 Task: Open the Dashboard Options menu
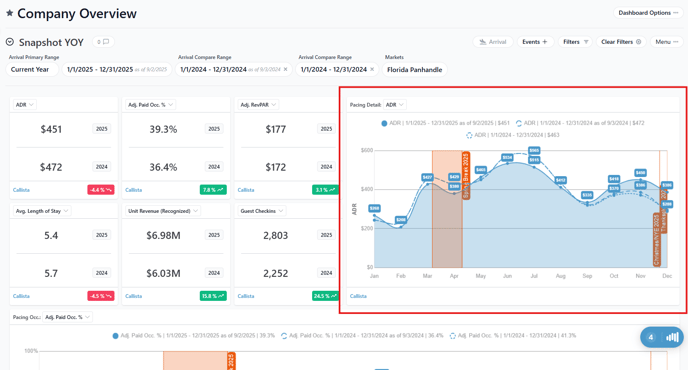point(648,13)
